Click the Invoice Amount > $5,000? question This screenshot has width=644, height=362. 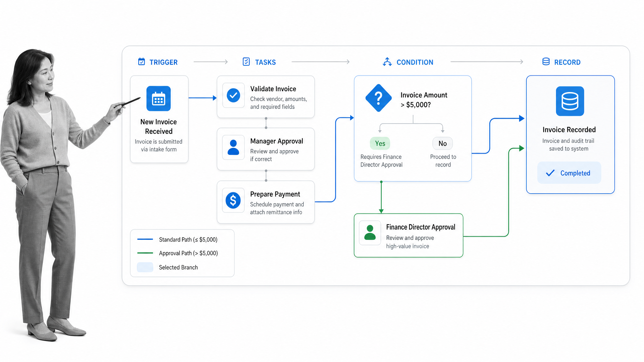point(424,100)
